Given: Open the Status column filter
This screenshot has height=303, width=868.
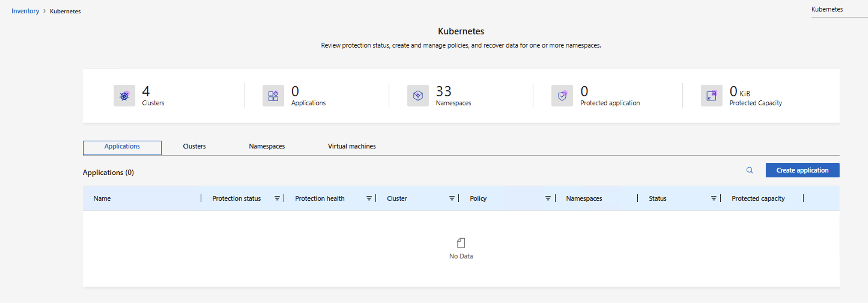Looking at the screenshot, I should click(x=714, y=198).
